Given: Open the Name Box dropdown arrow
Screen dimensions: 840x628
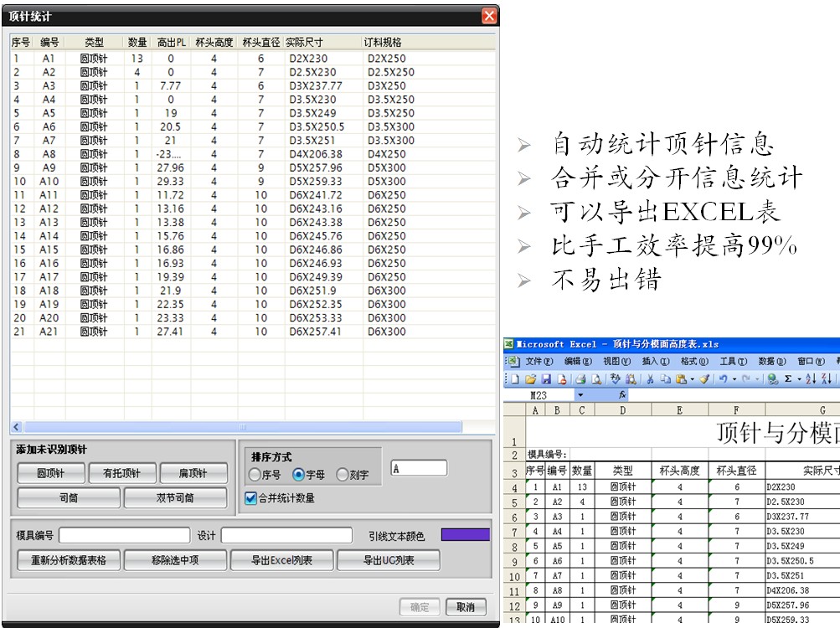Looking at the screenshot, I should (580, 395).
